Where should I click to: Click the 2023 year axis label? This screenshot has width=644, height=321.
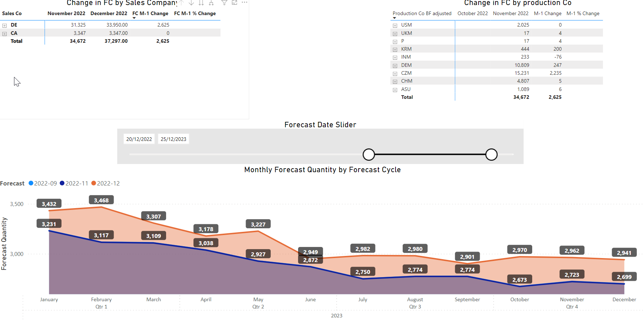(337, 316)
